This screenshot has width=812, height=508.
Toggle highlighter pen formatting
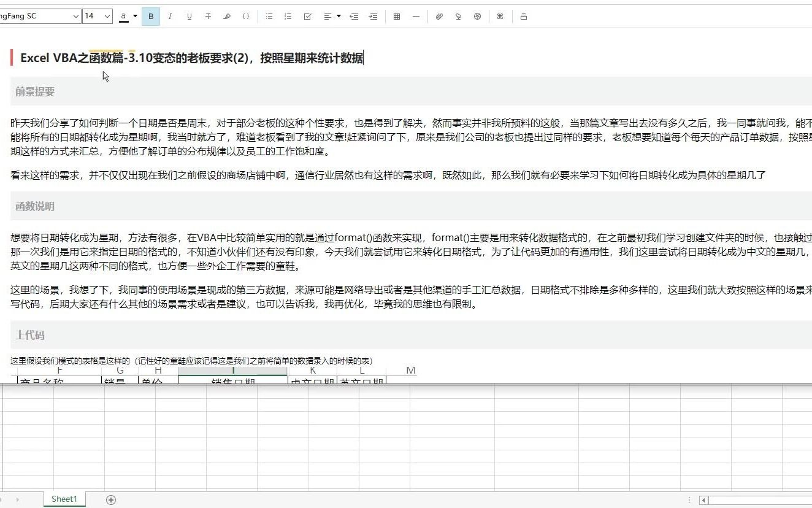[227, 16]
